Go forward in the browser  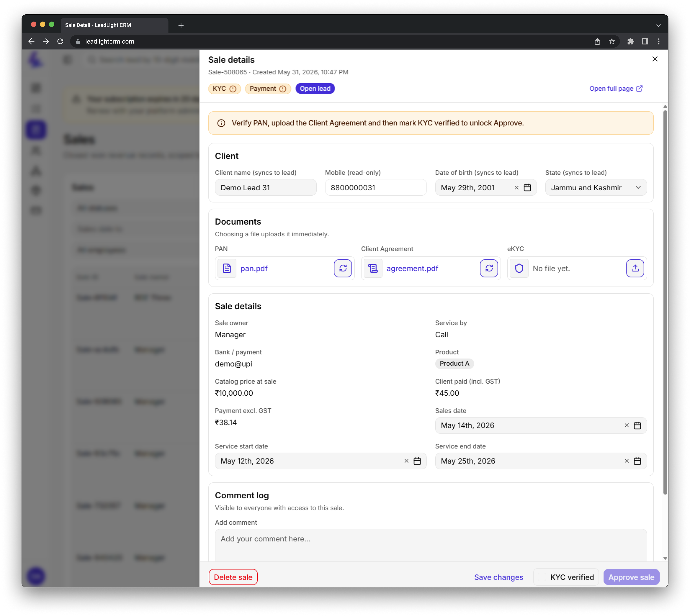click(46, 41)
